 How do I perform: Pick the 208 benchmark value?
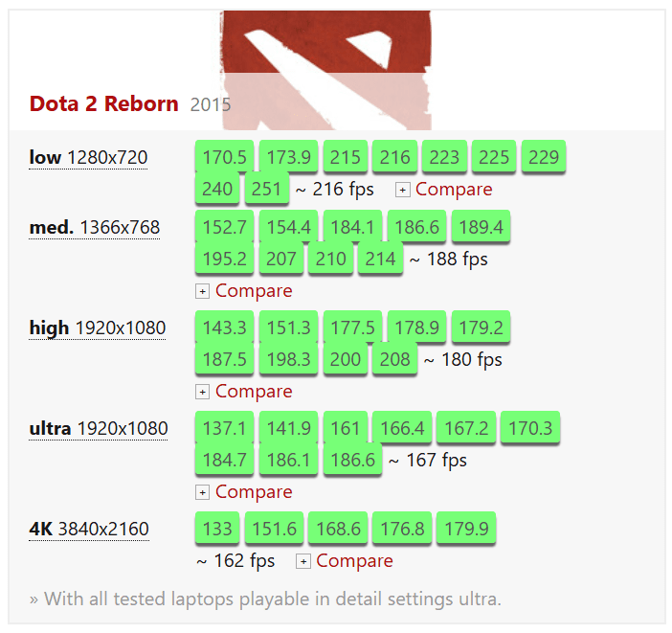(394, 359)
